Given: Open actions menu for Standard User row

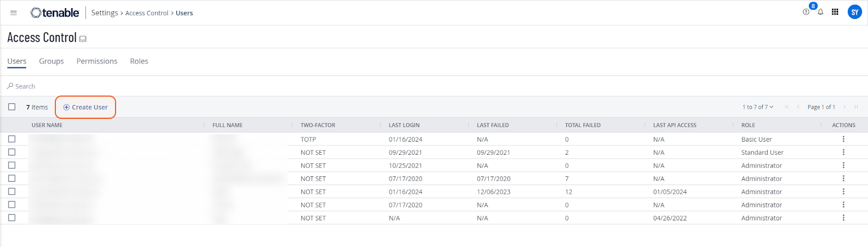Looking at the screenshot, I should [x=843, y=153].
